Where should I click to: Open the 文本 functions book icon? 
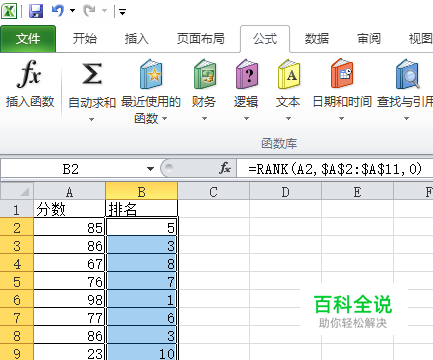click(289, 74)
